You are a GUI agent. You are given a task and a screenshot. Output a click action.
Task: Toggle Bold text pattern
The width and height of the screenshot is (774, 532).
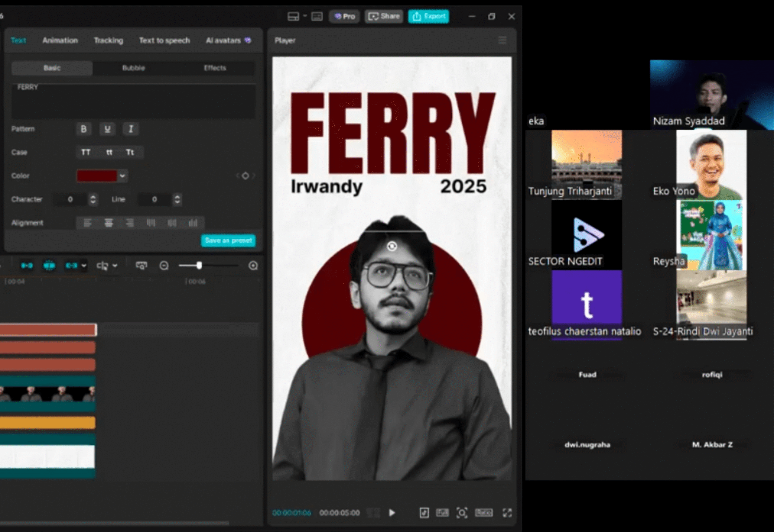[x=84, y=129]
